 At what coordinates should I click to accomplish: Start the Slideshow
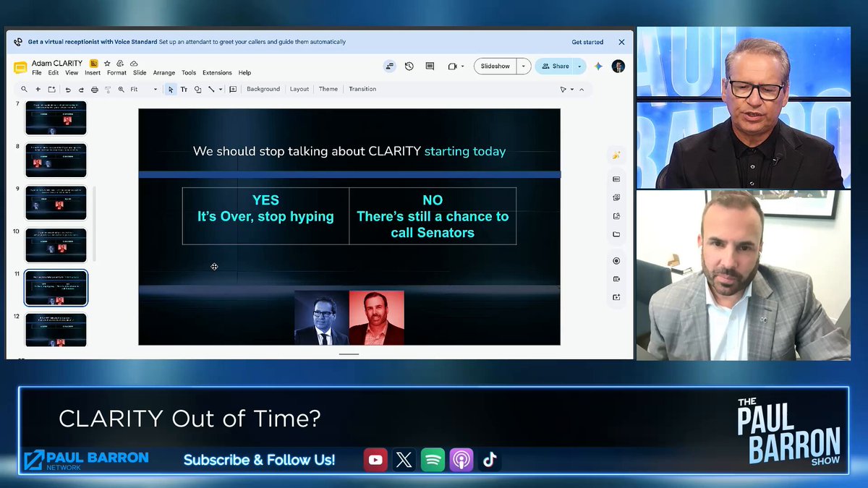pyautogui.click(x=495, y=66)
